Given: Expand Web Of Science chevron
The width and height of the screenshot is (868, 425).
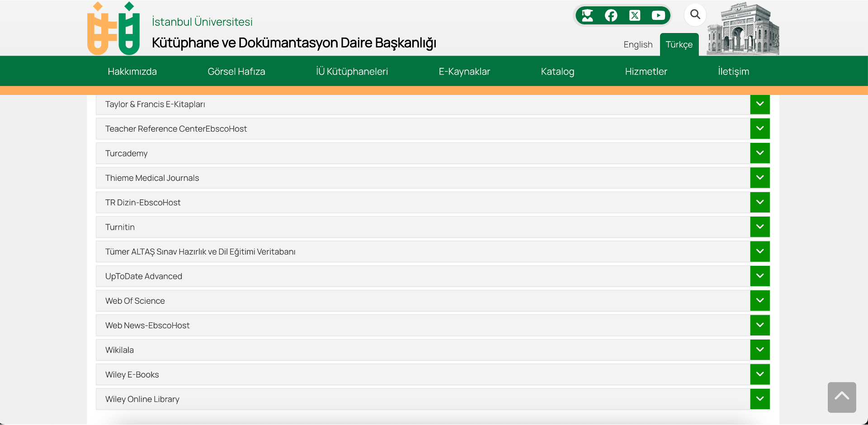Looking at the screenshot, I should 760,300.
